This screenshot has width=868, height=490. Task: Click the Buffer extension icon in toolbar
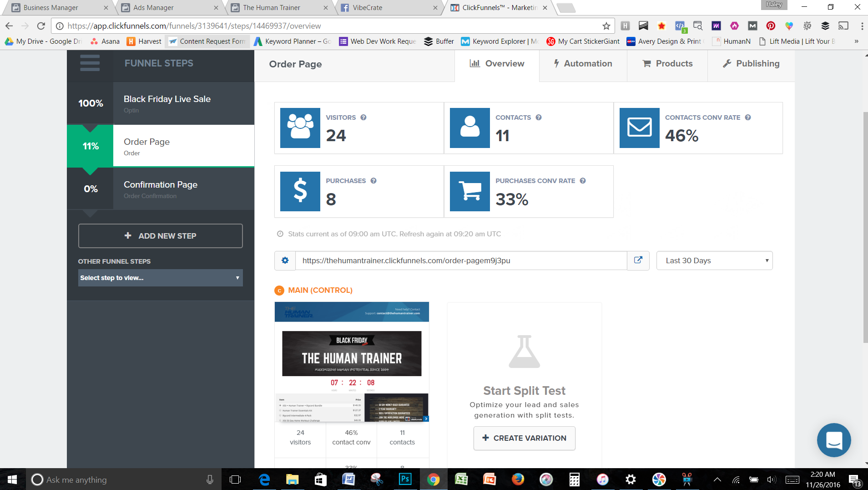point(825,26)
